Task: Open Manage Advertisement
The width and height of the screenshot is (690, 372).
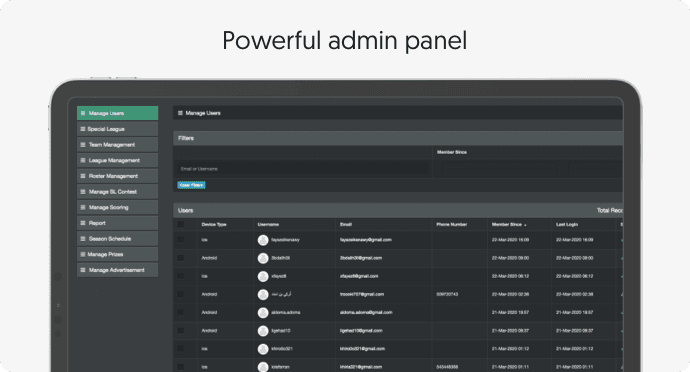Action: click(117, 270)
